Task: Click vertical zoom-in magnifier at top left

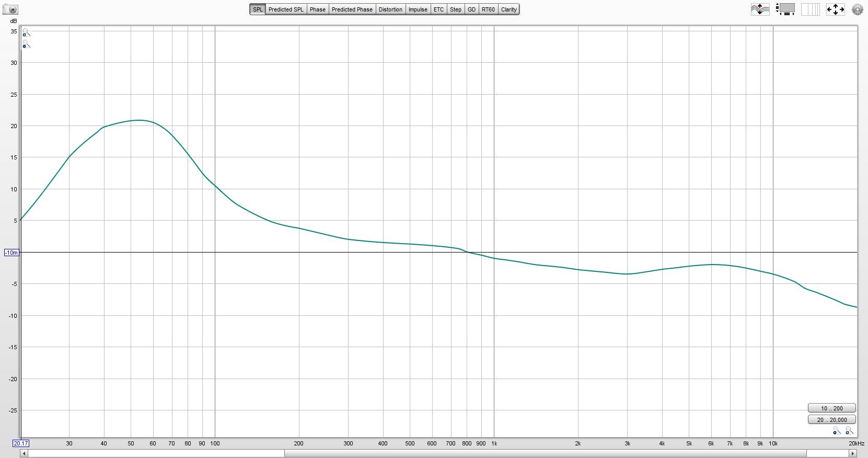Action: point(26,33)
